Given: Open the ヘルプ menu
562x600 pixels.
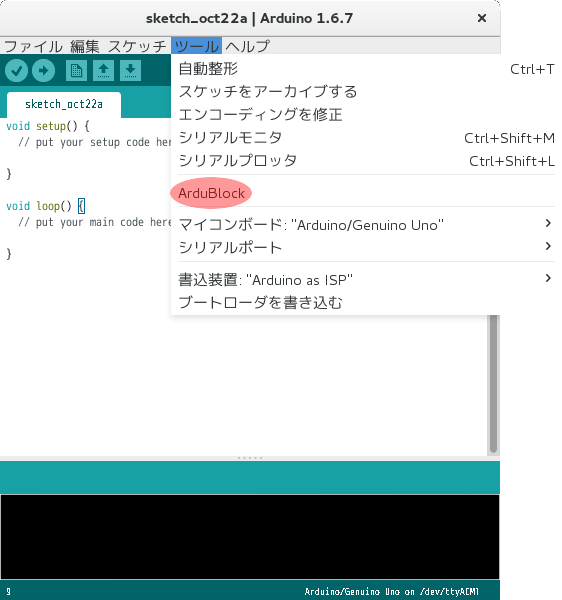Looking at the screenshot, I should [x=248, y=46].
